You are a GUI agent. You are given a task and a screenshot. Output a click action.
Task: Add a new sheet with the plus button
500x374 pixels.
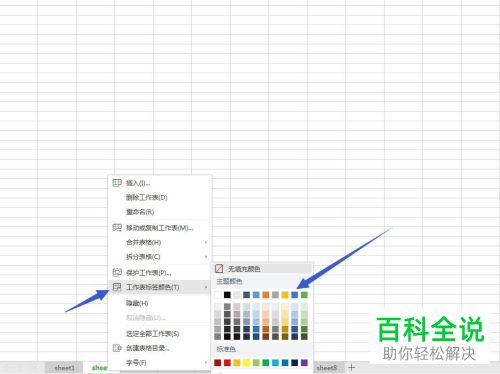coord(351,367)
